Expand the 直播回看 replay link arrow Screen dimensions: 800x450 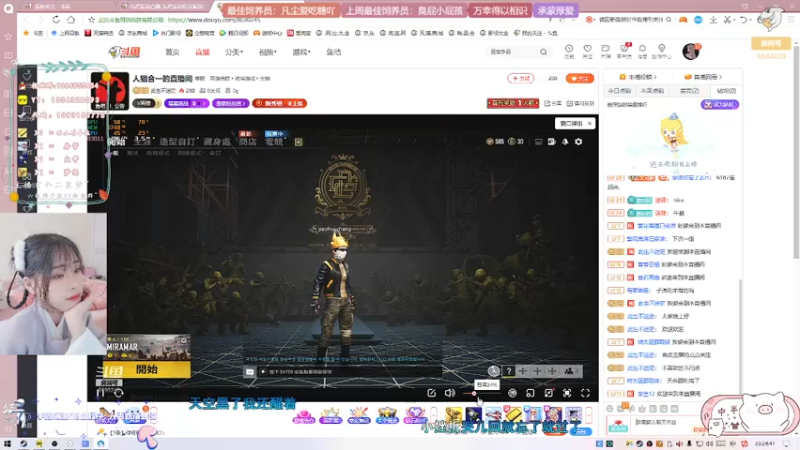pyautogui.click(x=704, y=77)
